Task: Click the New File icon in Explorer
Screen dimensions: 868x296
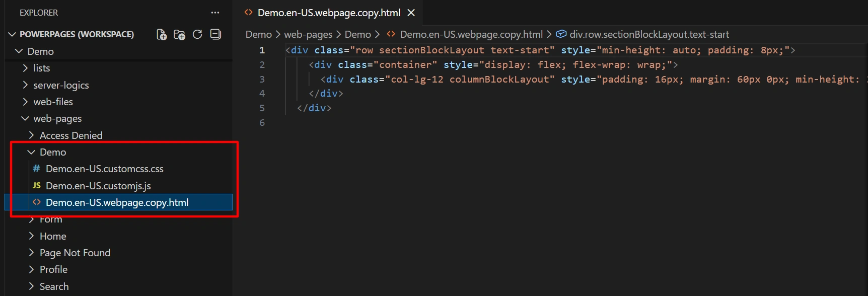Action: [x=162, y=34]
